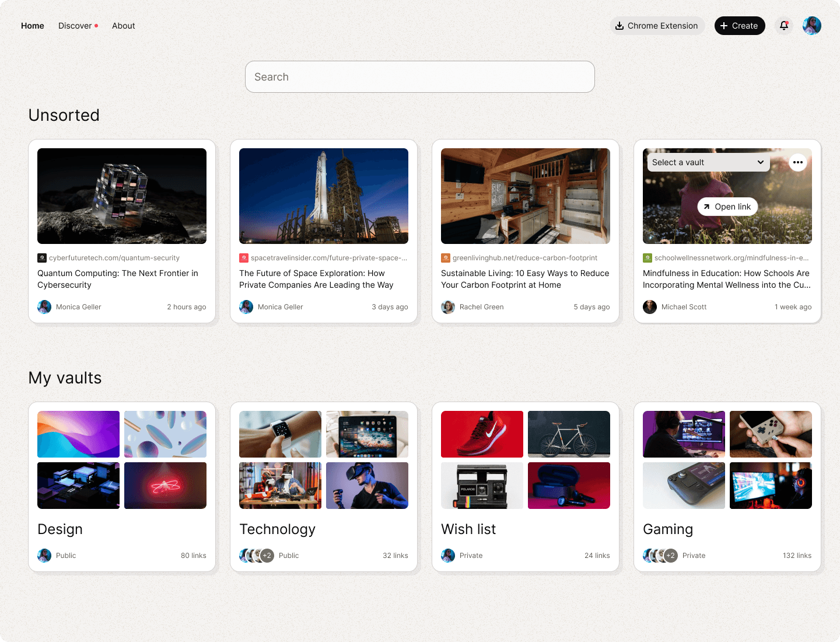Expand the Select a vault dropdown
The image size is (840, 642).
(x=708, y=162)
